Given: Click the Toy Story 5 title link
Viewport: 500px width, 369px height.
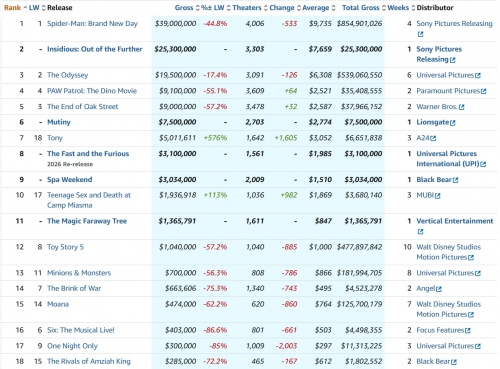Looking at the screenshot, I should point(65,247).
